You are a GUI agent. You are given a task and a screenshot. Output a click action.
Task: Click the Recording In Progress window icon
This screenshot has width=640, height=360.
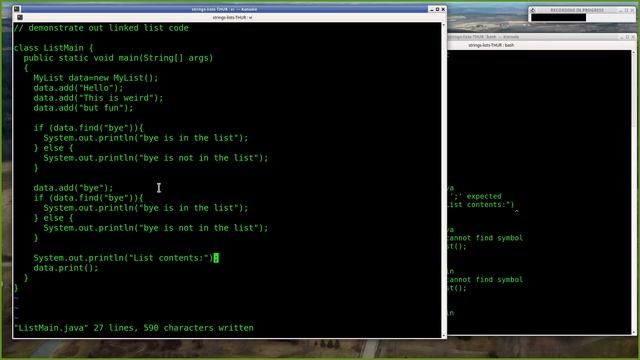pyautogui.click(x=533, y=10)
